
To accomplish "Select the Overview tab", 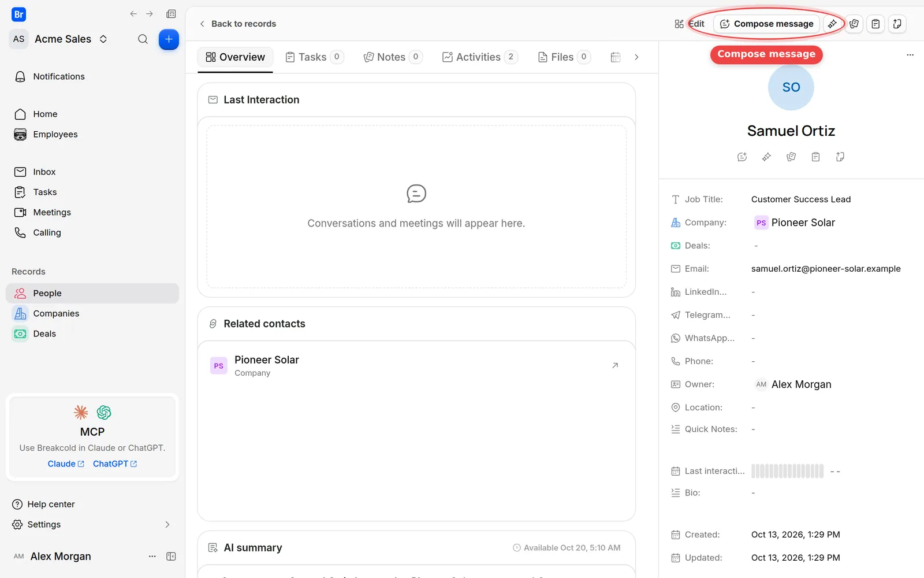I will coord(235,57).
